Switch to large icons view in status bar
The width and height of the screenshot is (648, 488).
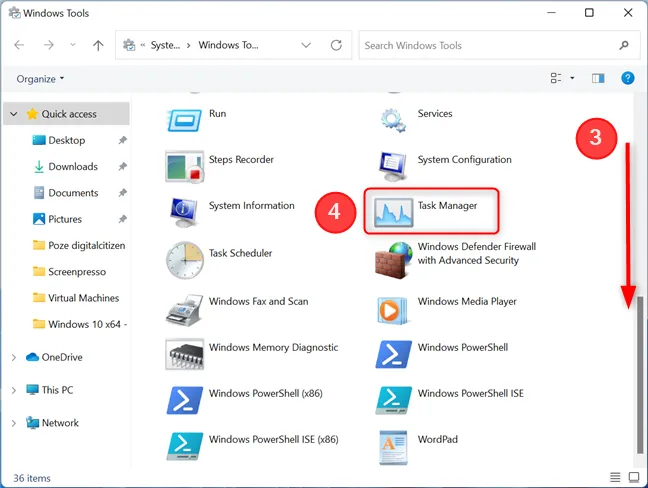pyautogui.click(x=634, y=477)
